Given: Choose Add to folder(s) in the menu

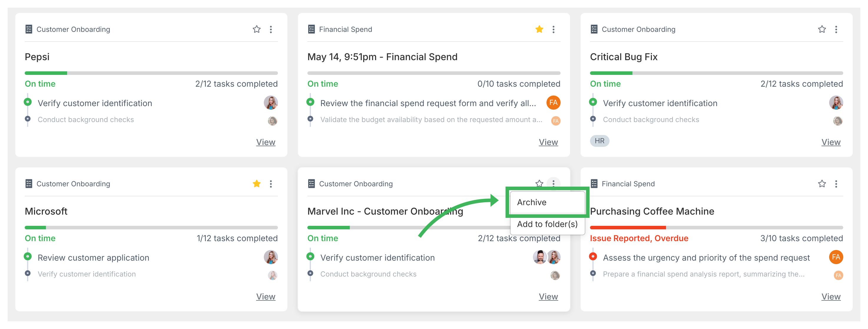Looking at the screenshot, I should 547,224.
